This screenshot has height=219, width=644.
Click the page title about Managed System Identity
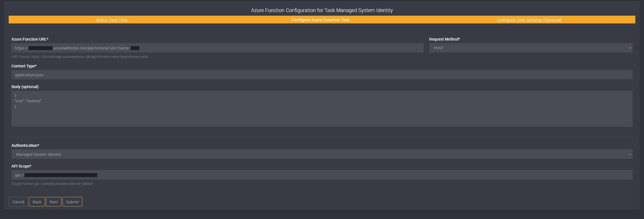pos(322,10)
